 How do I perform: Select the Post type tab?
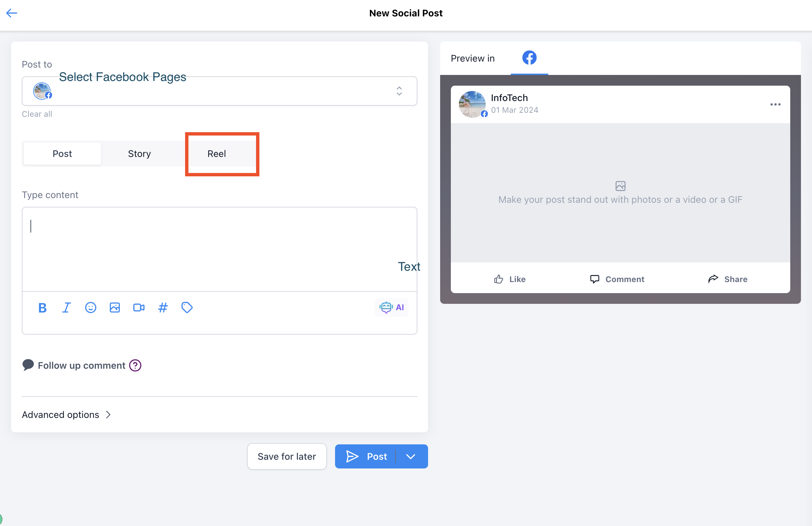tap(62, 154)
